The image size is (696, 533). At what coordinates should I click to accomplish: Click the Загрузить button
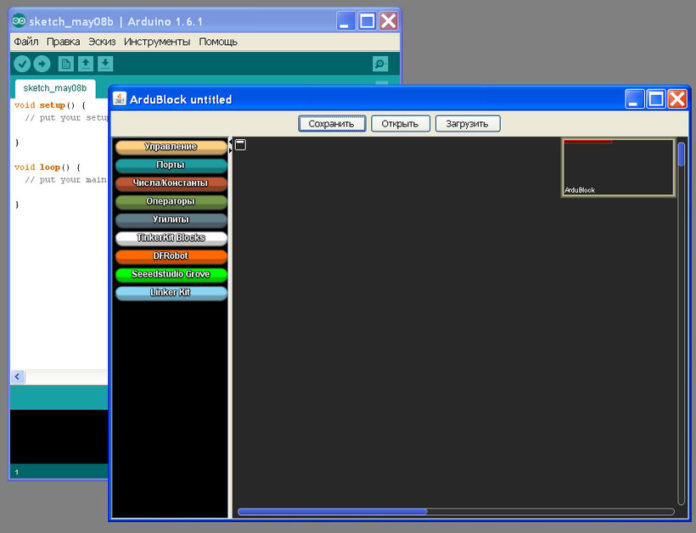coord(467,124)
